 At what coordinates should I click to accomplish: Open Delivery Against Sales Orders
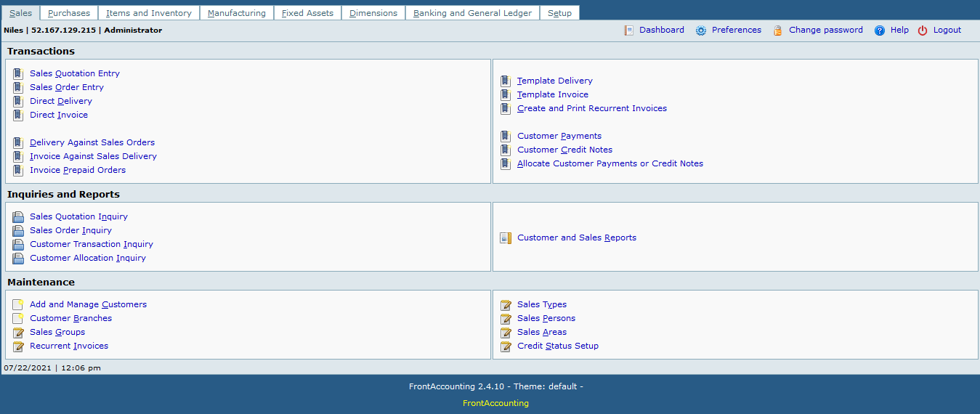pos(92,142)
